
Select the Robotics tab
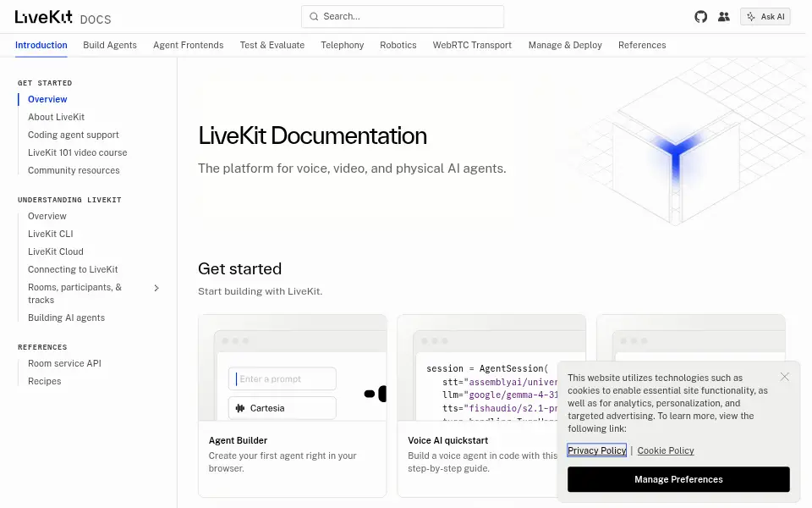point(398,45)
